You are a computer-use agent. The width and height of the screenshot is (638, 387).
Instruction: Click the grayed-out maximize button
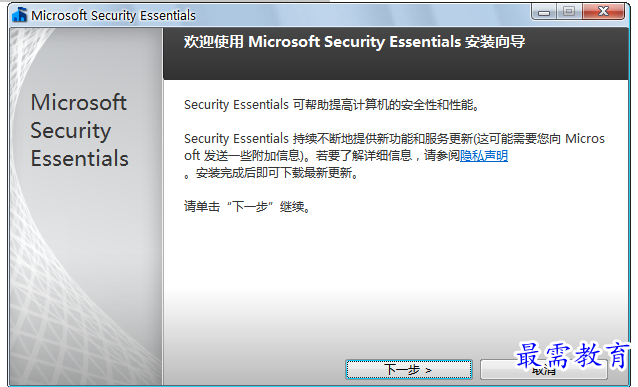[x=569, y=12]
